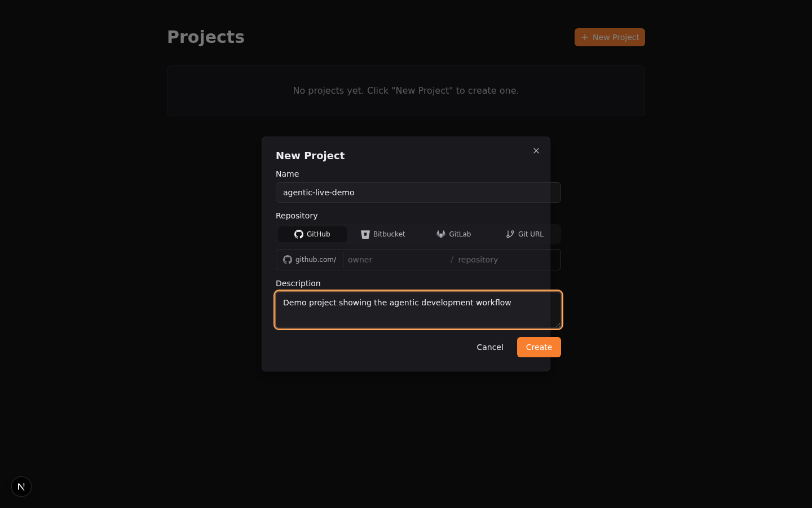Choose the GitLab repository tab
Viewport: 812px width, 508px height.
454,234
